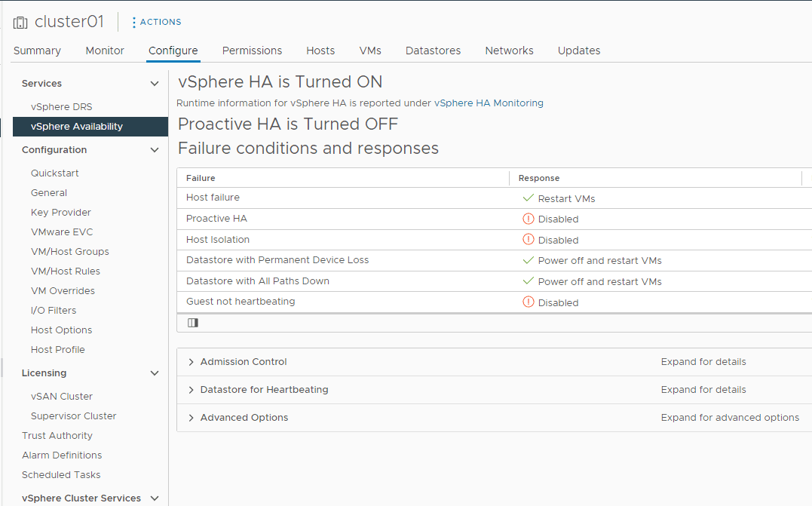Click the warning icon for the Host Isolation row
This screenshot has height=506, width=812.
click(528, 240)
